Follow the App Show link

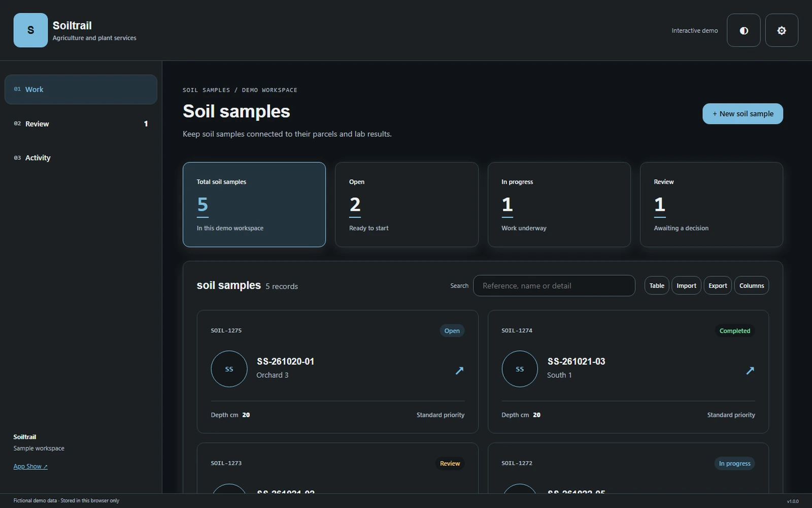tap(30, 466)
